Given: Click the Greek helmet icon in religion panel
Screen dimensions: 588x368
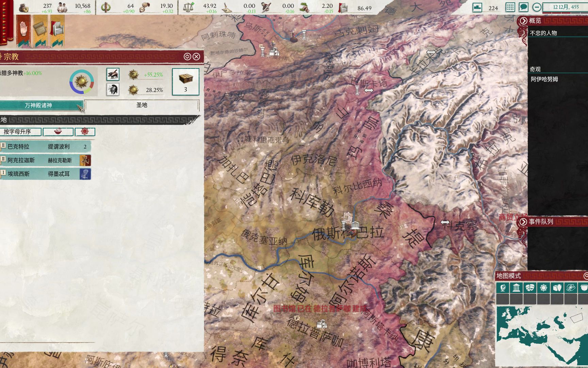Looking at the screenshot, I should click(x=113, y=90).
